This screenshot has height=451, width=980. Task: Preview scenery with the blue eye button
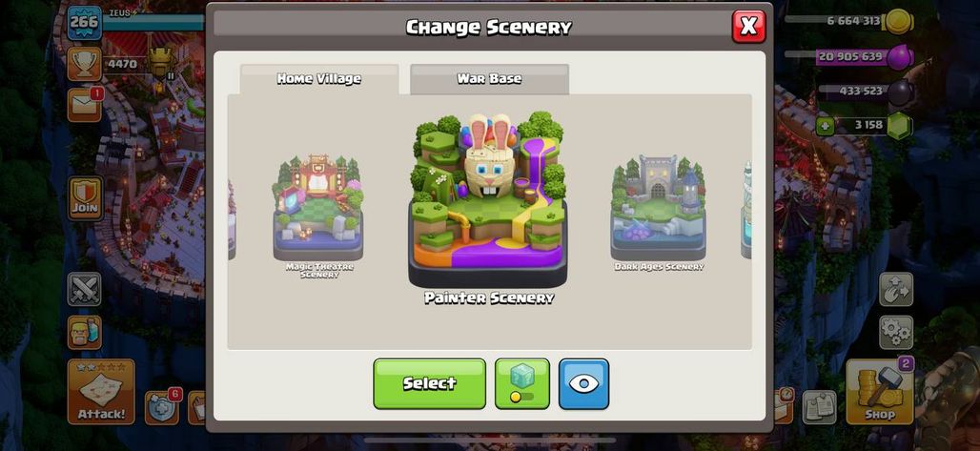click(583, 383)
